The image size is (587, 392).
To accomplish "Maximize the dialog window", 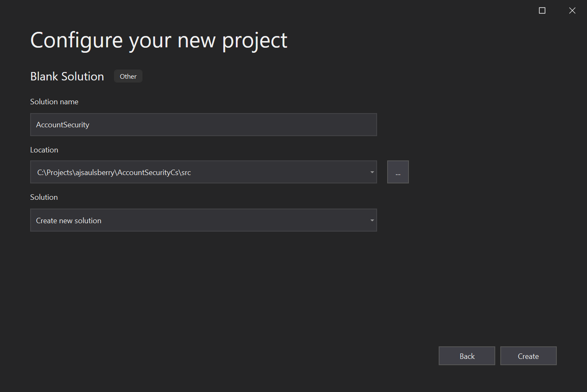I will click(x=542, y=10).
